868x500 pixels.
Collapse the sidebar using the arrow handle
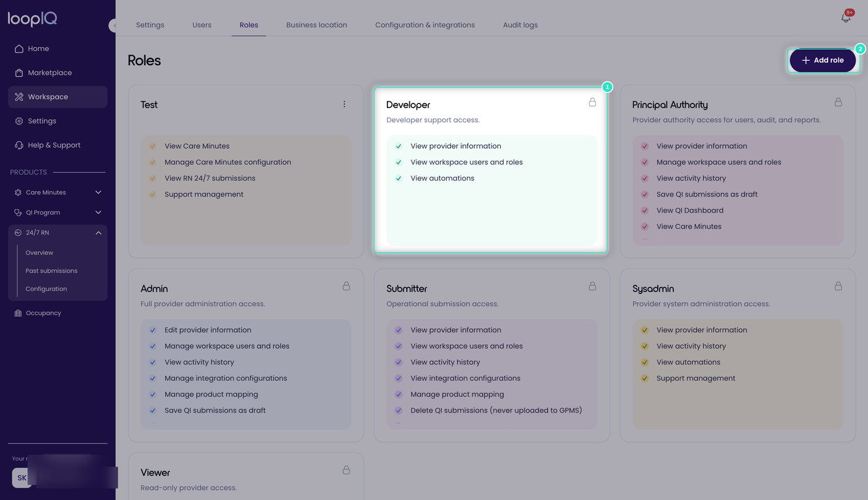pyautogui.click(x=113, y=25)
